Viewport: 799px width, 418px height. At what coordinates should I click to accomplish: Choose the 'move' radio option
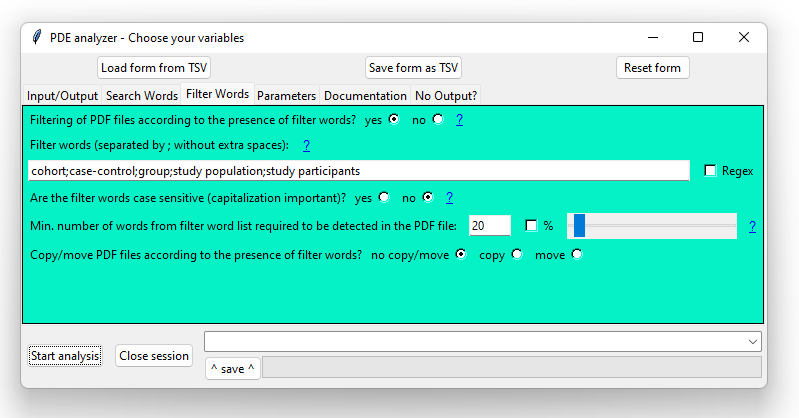tap(576, 254)
